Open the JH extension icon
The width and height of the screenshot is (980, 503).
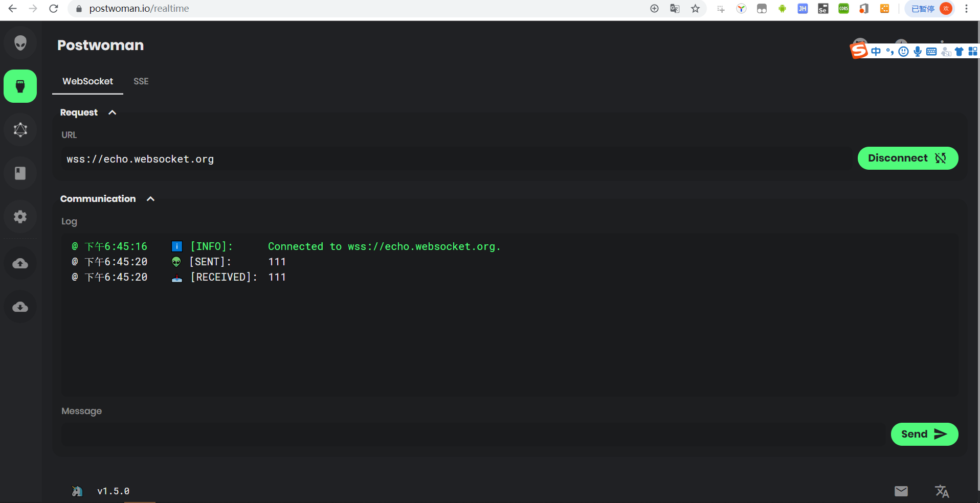tap(803, 9)
